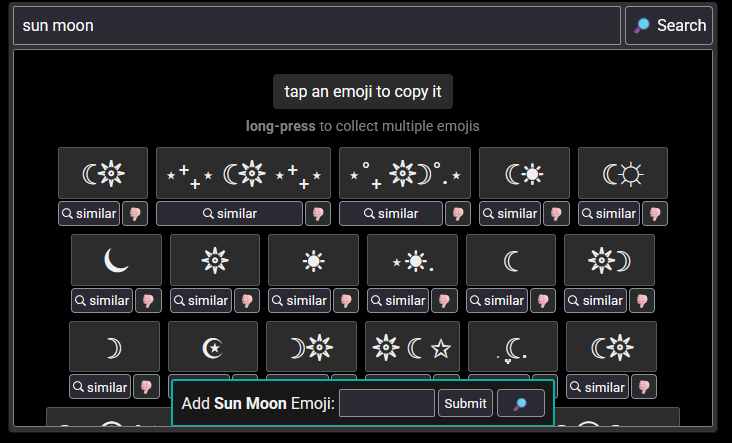Copy the moon with outlined circle sun emoji
This screenshot has height=443, width=732.
coord(623,173)
